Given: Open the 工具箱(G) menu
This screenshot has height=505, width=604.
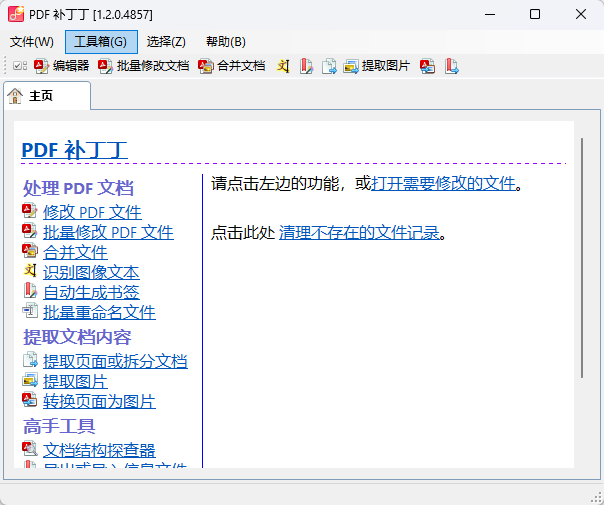Looking at the screenshot, I should 101,42.
